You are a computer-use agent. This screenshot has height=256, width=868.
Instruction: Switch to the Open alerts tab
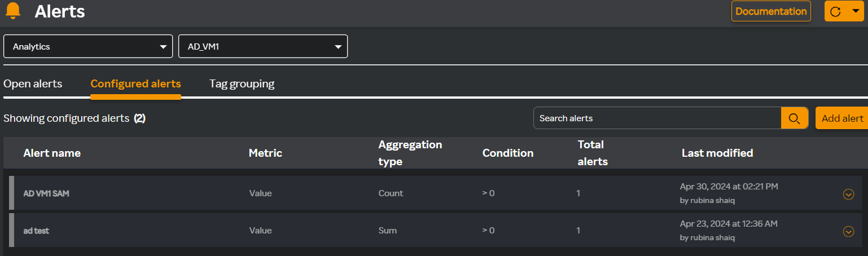coord(33,84)
